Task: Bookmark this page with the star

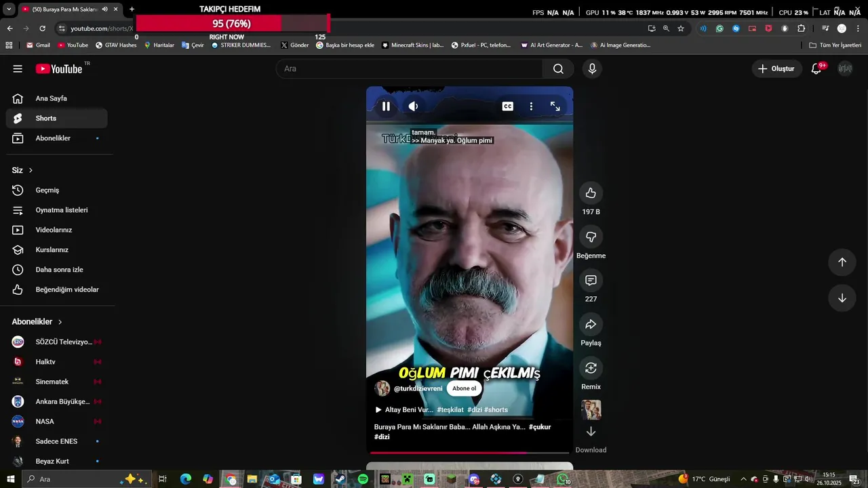Action: point(681,28)
